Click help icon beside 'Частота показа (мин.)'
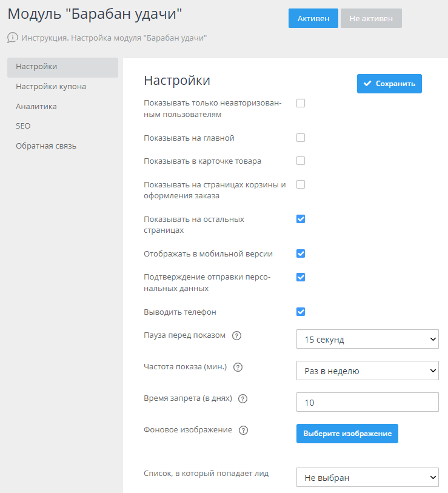The width and height of the screenshot is (448, 493). click(238, 367)
